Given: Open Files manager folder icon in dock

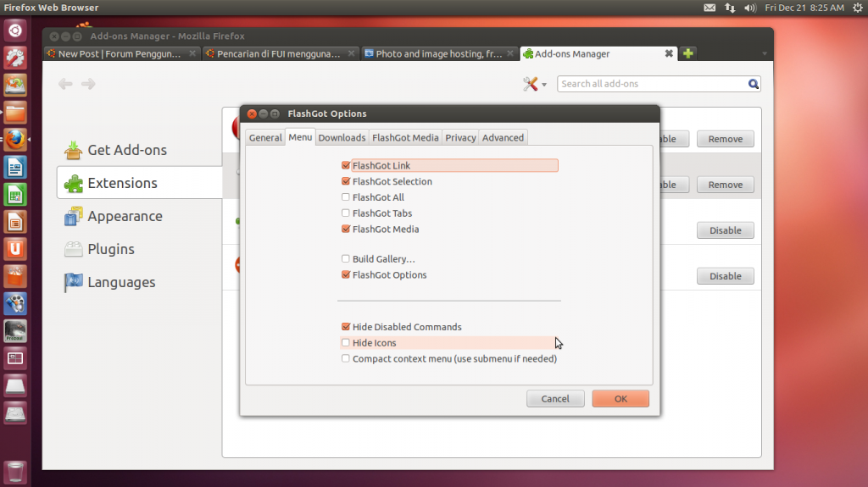Looking at the screenshot, I should pos(15,113).
